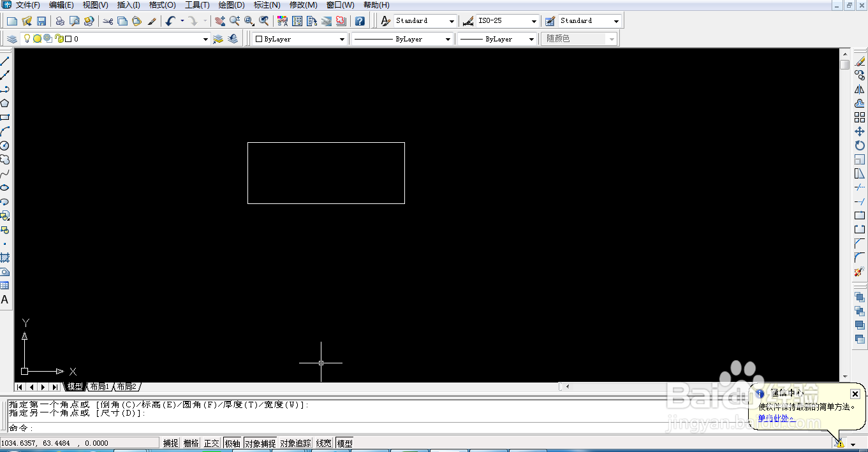Click the Print (plotter) icon
This screenshot has width=868, height=452.
[x=59, y=21]
